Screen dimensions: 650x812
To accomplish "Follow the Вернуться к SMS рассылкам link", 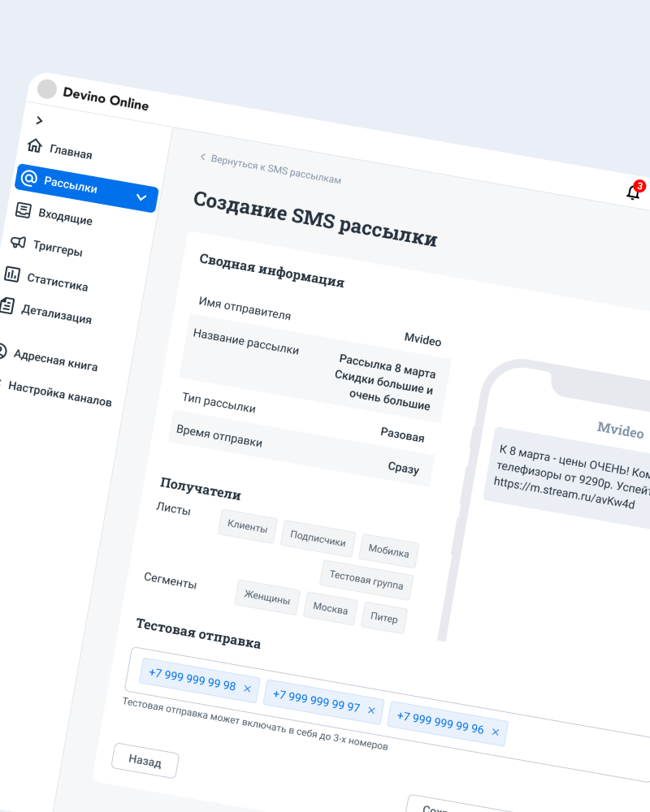I will pos(275,170).
